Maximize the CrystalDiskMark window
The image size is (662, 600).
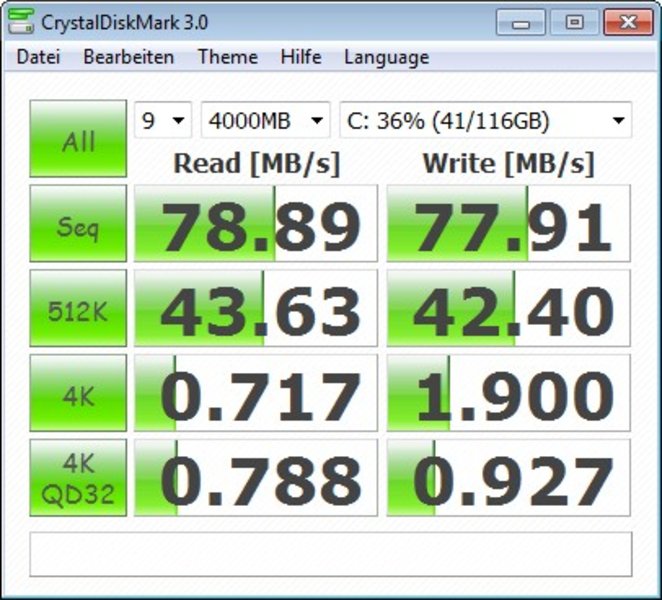coord(574,22)
